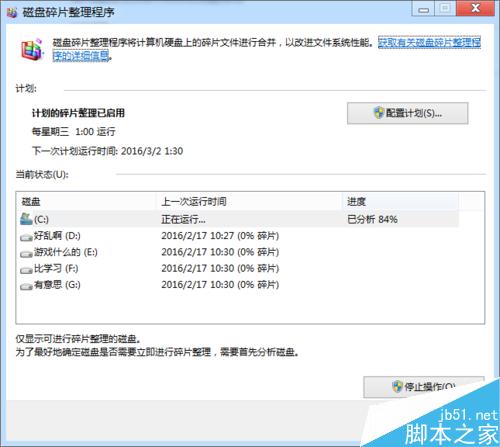Click the 好乱啊 (D:) disk name

click(57, 236)
